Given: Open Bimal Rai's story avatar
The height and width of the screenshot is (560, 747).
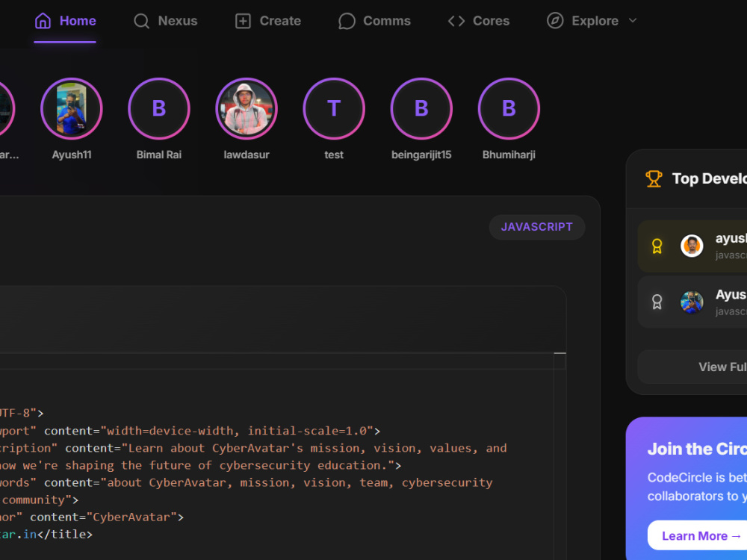Looking at the screenshot, I should point(159,108).
